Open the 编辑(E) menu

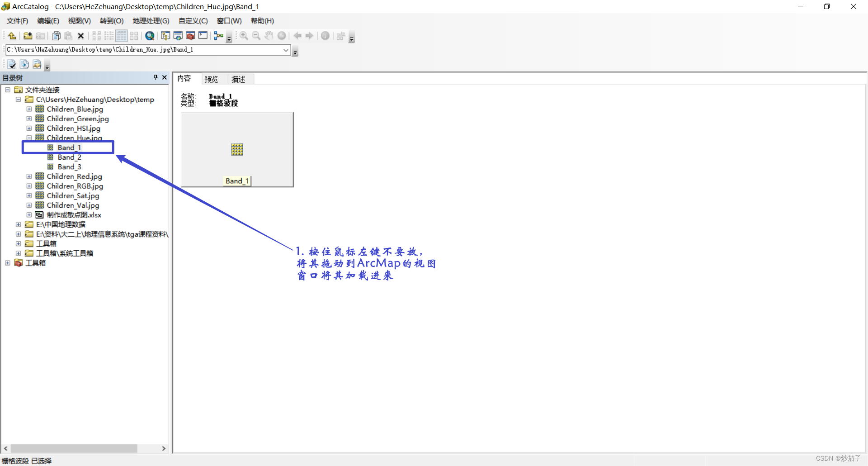[x=48, y=21]
